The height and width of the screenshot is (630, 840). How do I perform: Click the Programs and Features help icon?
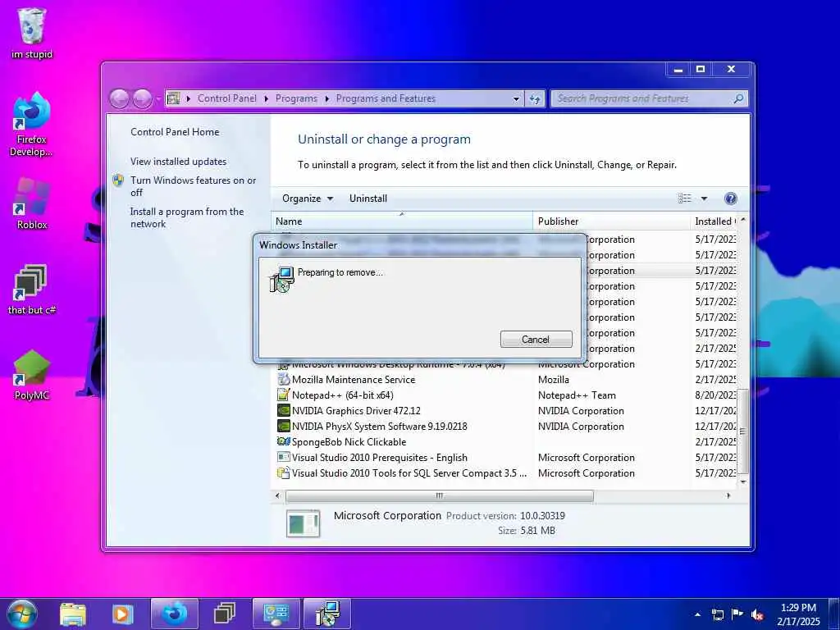pyautogui.click(x=730, y=199)
